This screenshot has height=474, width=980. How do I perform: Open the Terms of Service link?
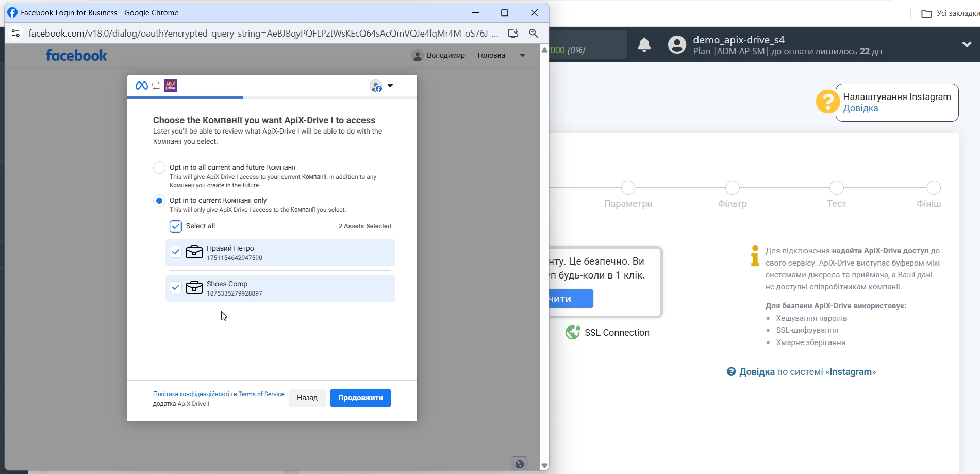(x=261, y=394)
